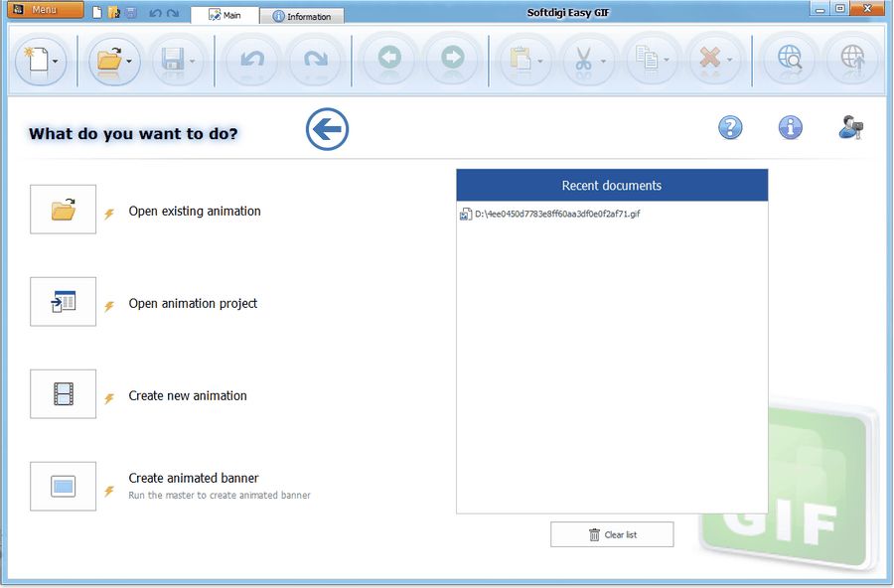Expand the Delete dropdown arrow
The height and width of the screenshot is (588, 894).
[x=730, y=60]
